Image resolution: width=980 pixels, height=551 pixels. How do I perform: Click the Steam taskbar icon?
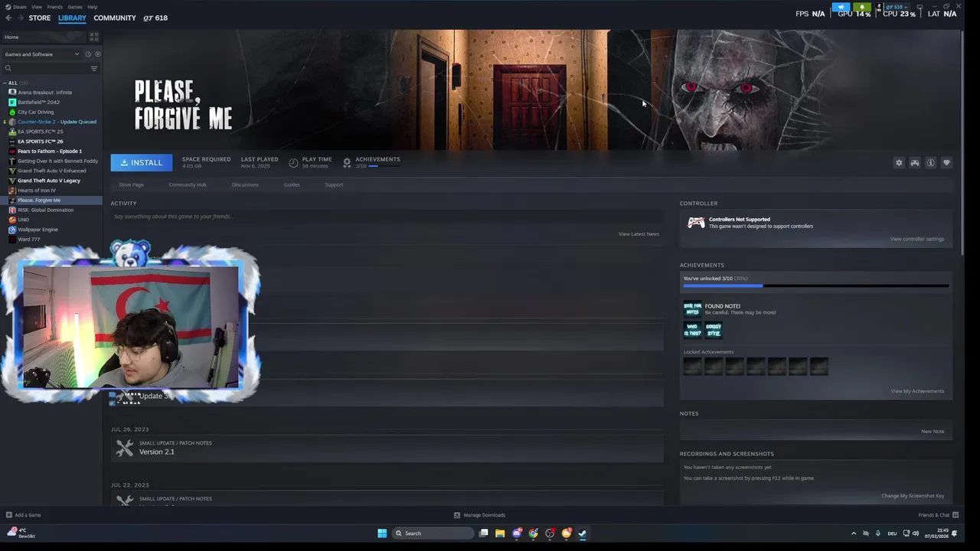(x=583, y=533)
